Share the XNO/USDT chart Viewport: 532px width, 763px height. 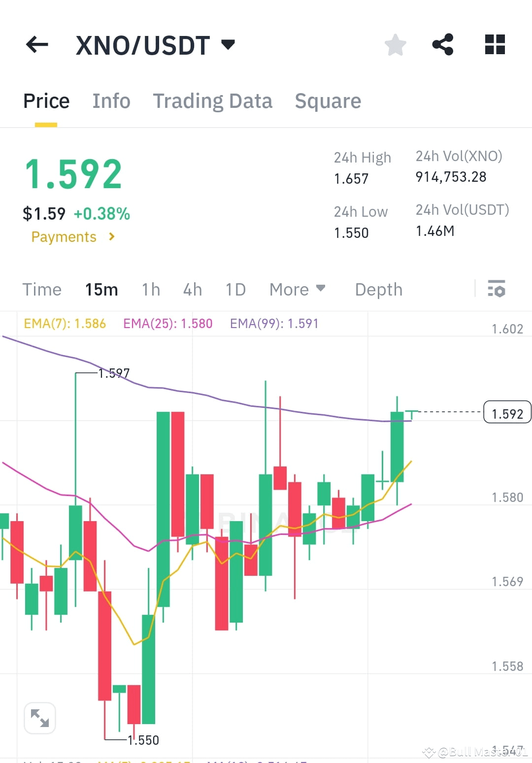click(443, 45)
